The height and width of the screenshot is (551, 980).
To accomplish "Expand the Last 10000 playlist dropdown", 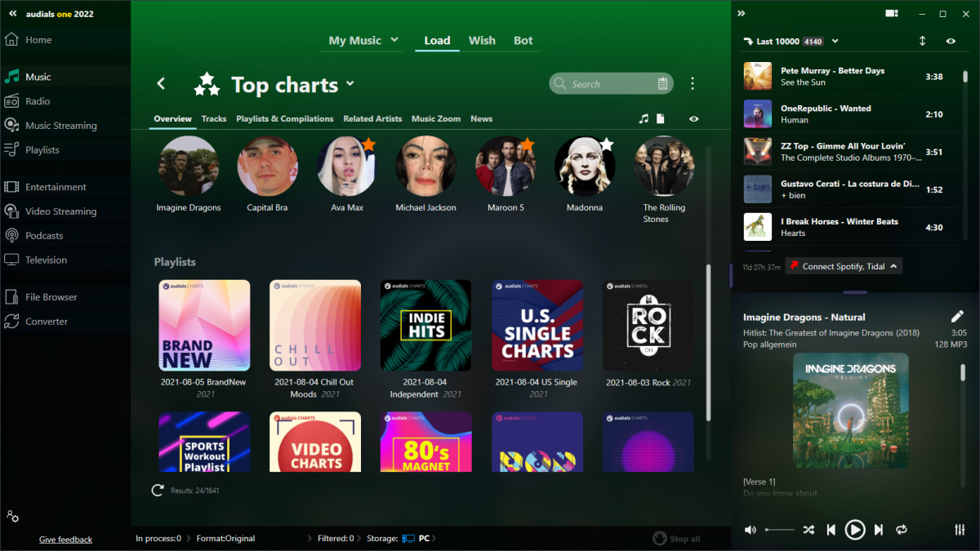I will point(834,41).
